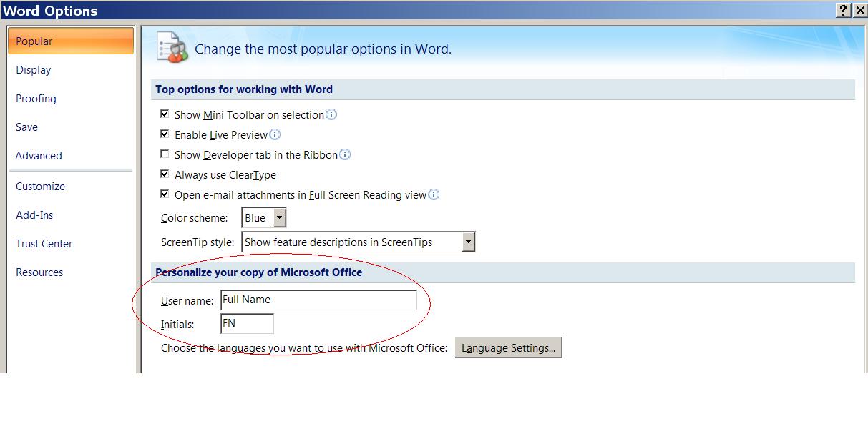
Task: Disable Show Mini Toolbar on selection
Action: (165, 114)
